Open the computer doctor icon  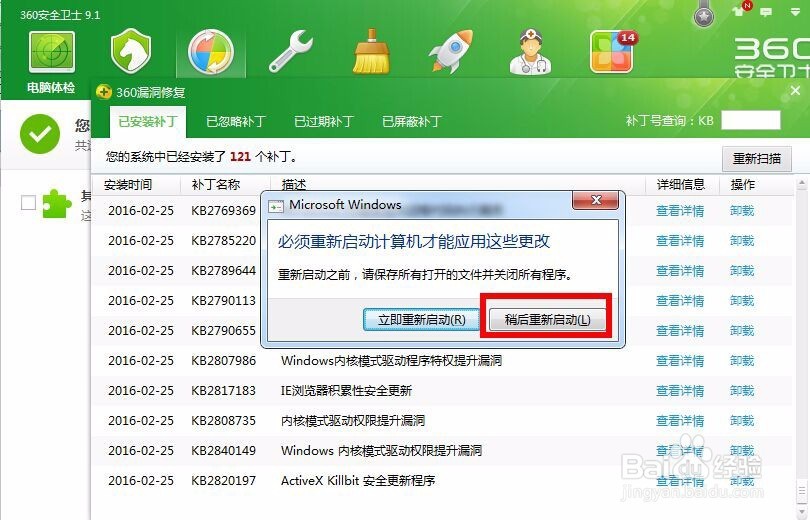(x=531, y=51)
